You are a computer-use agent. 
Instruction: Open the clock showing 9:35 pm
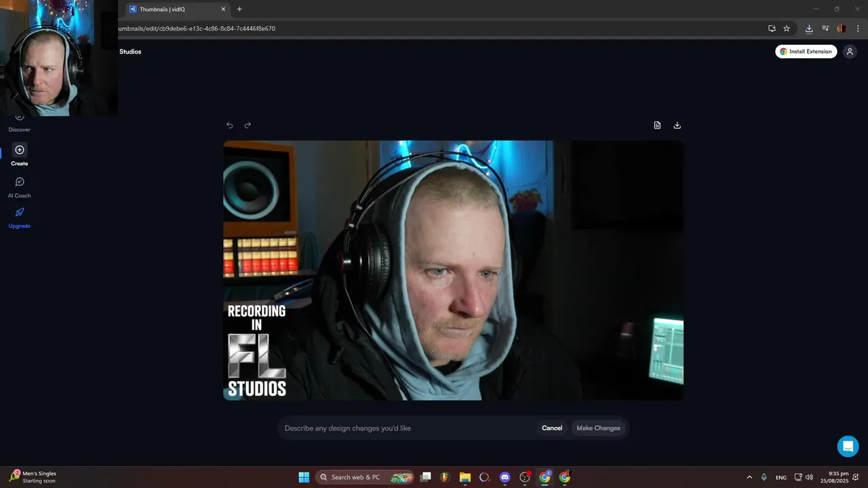point(834,477)
